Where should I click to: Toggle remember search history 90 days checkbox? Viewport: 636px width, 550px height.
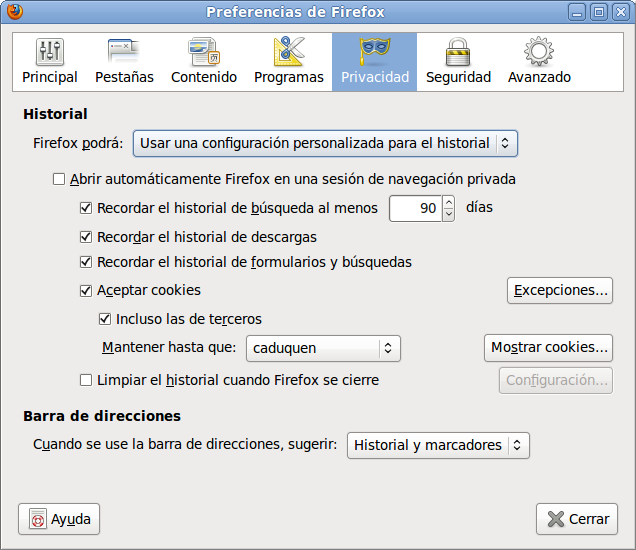coord(86,208)
